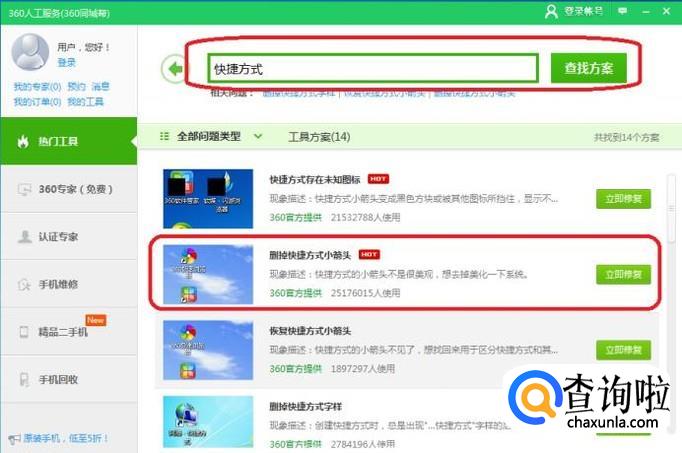682x453 pixels.
Task: Click 立即修复 for 快捷方式存在未知图标
Action: pos(623,199)
